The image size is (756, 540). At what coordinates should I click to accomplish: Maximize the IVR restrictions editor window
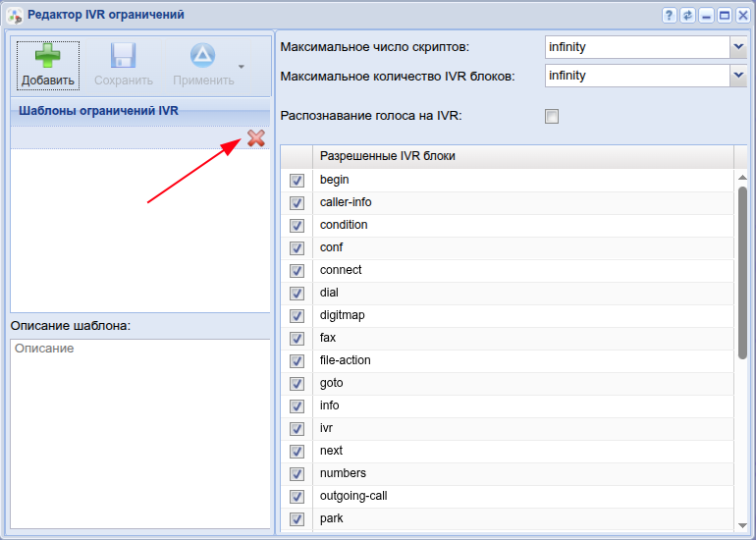click(725, 16)
